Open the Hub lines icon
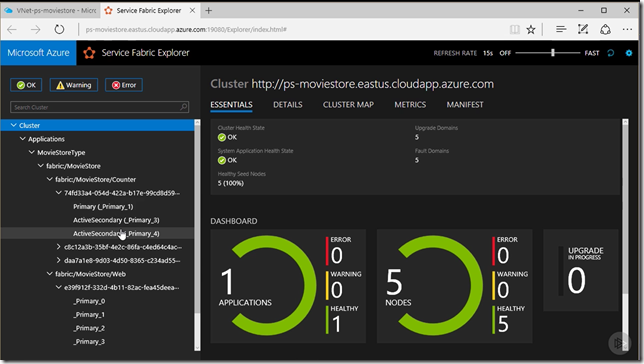644x364 pixels. click(x=561, y=29)
